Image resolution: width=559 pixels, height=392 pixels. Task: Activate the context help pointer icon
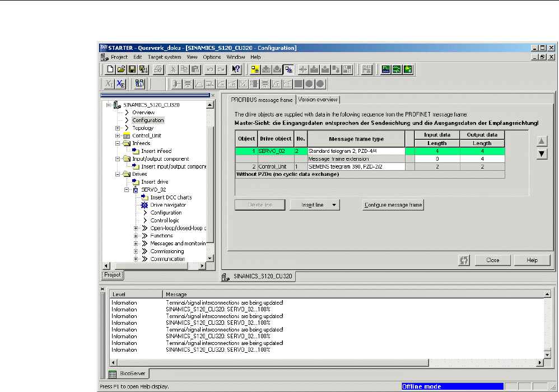tap(236, 69)
